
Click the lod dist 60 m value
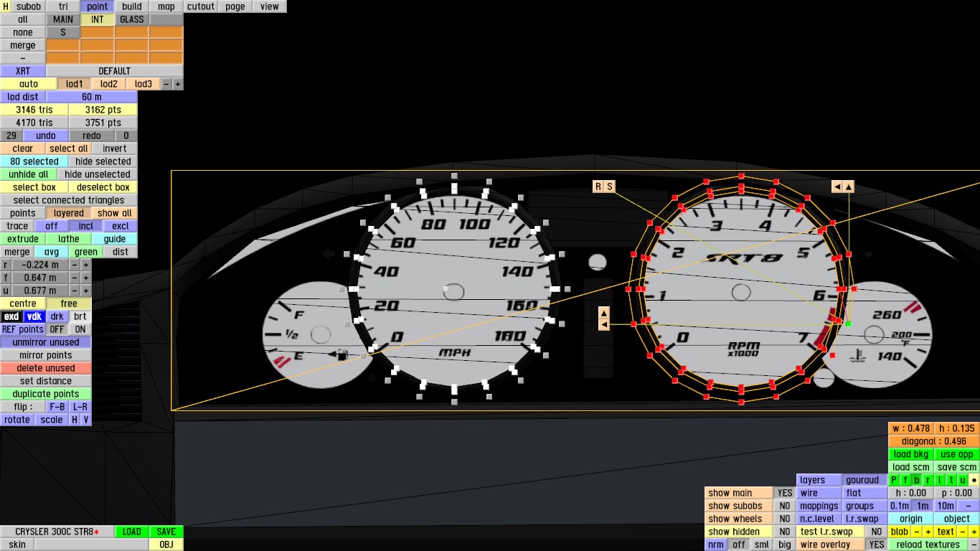pos(92,97)
